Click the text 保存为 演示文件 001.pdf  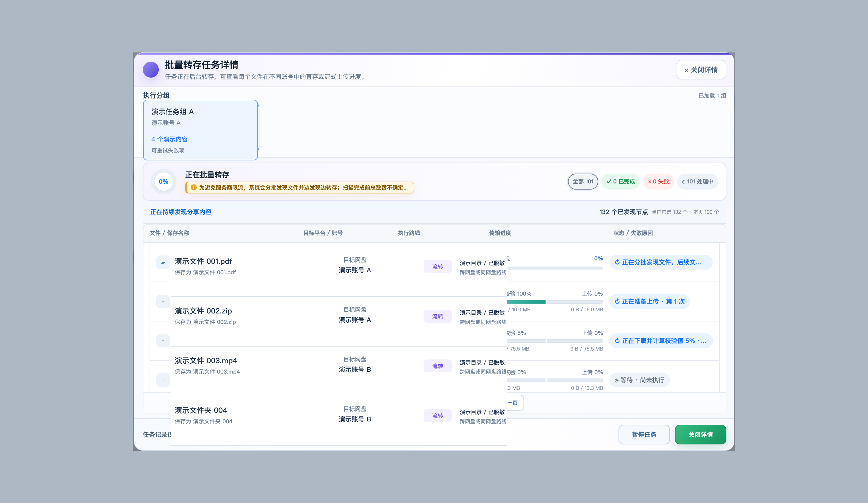[x=205, y=272]
